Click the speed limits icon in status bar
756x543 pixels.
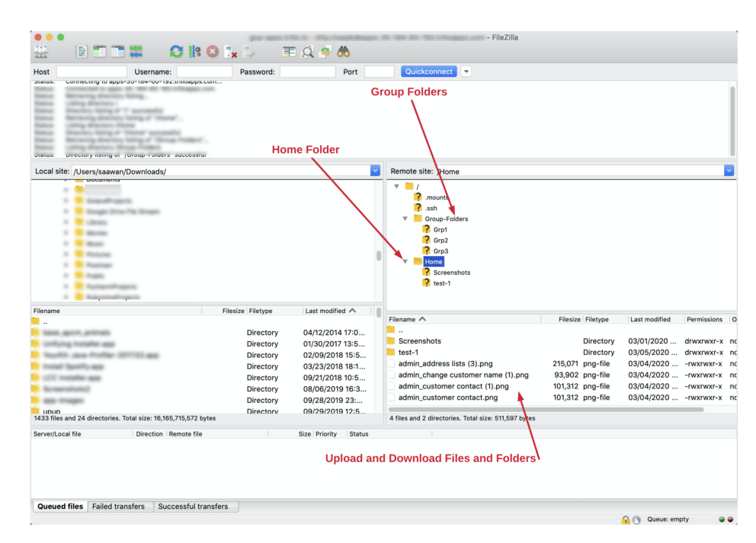636,519
